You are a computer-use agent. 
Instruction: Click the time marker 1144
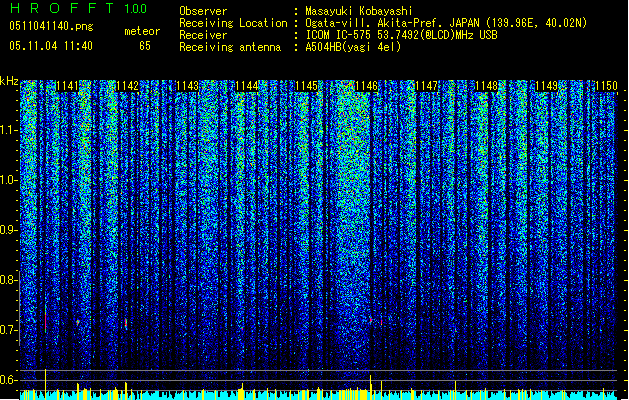[247, 86]
